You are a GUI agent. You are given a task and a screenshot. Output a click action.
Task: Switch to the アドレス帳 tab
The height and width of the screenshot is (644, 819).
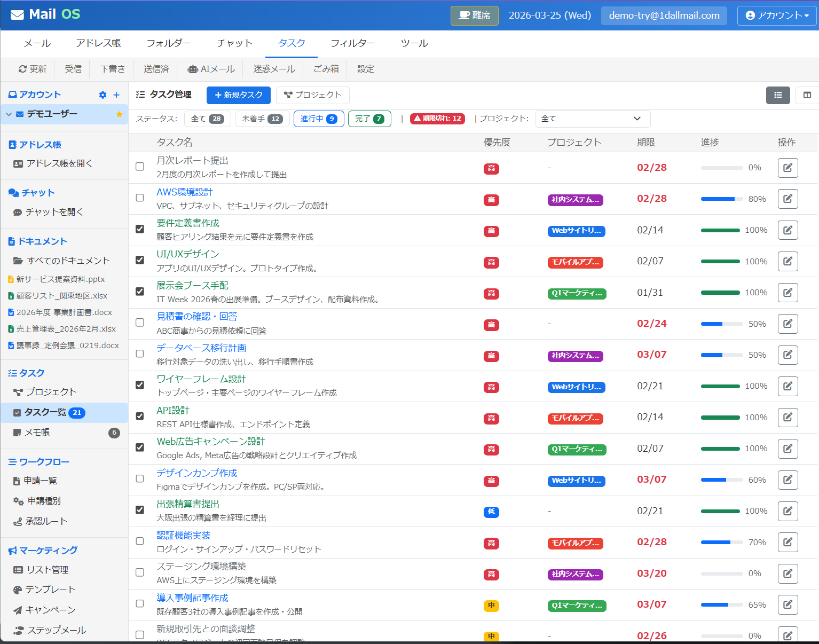98,43
